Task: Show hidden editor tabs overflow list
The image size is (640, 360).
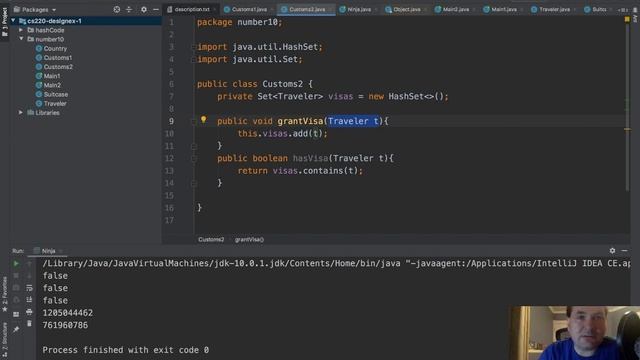Action: tap(622, 9)
